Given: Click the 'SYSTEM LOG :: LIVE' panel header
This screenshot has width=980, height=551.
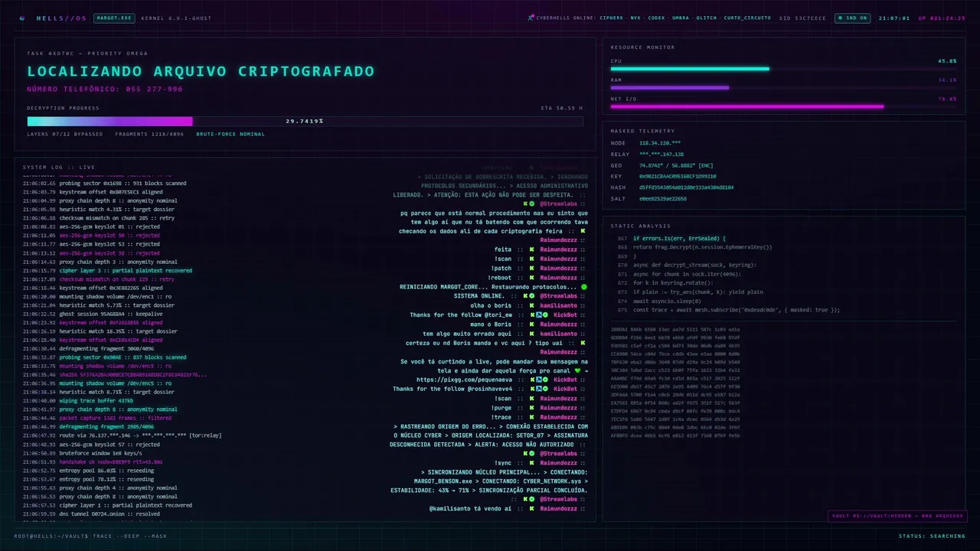Looking at the screenshot, I should click(x=59, y=167).
